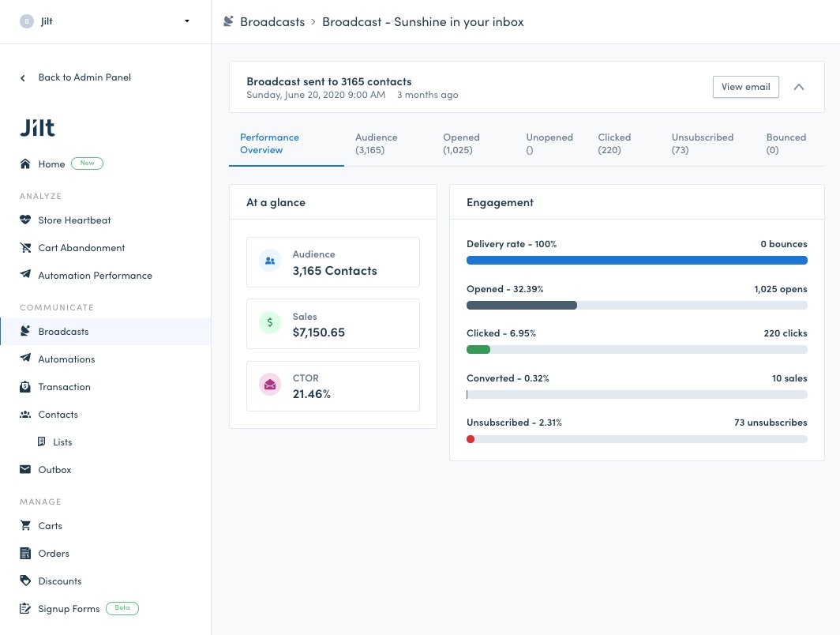Click Broadcasts breadcrumb link

[x=272, y=22]
